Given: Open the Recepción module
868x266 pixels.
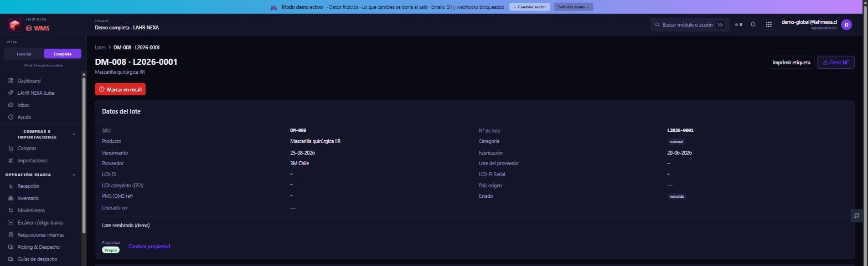Looking at the screenshot, I should pyautogui.click(x=28, y=186).
